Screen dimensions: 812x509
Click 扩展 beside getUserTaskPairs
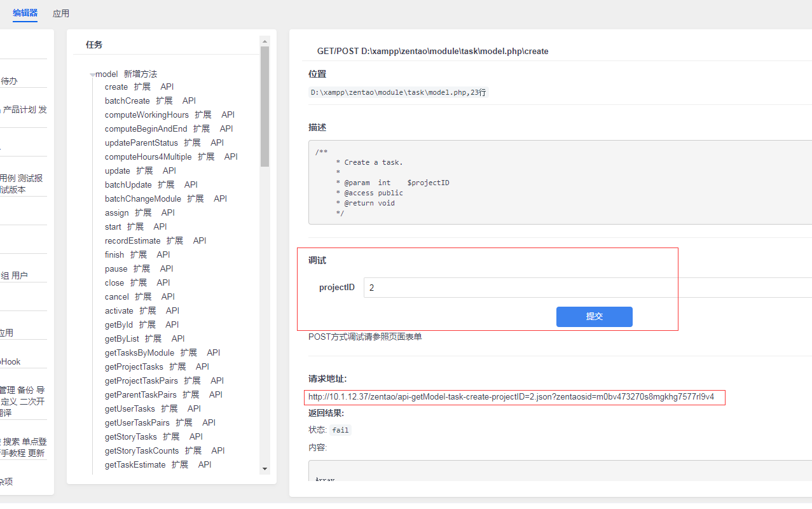[184, 422]
